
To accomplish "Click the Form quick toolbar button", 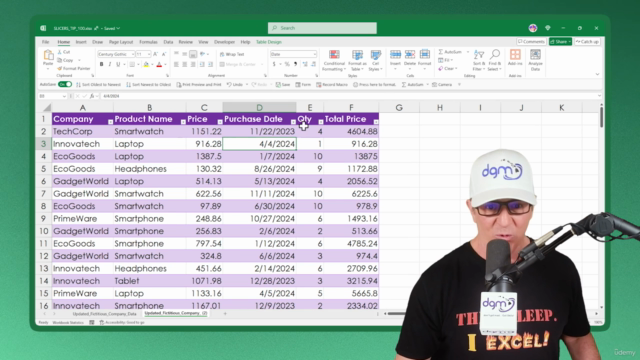I will coord(303,84).
